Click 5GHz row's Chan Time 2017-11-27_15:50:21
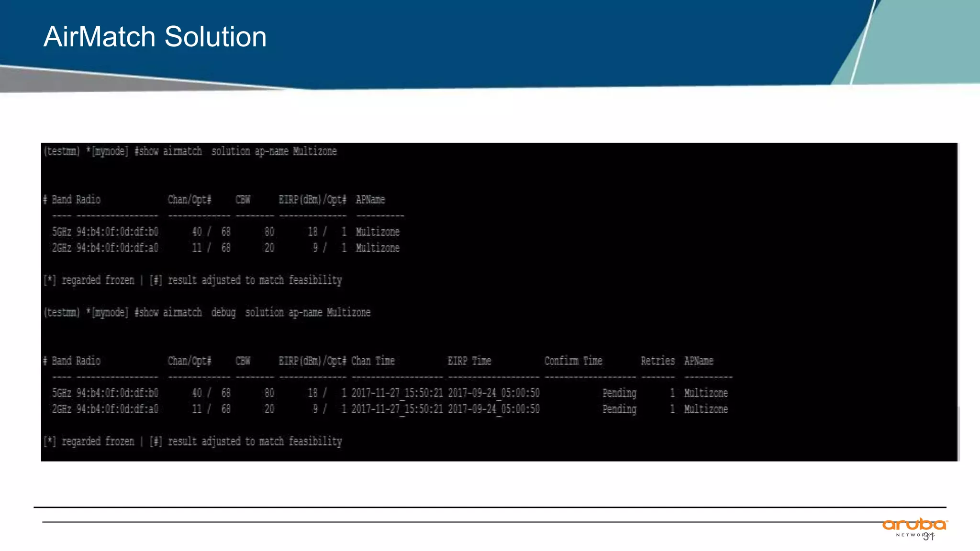 (397, 393)
